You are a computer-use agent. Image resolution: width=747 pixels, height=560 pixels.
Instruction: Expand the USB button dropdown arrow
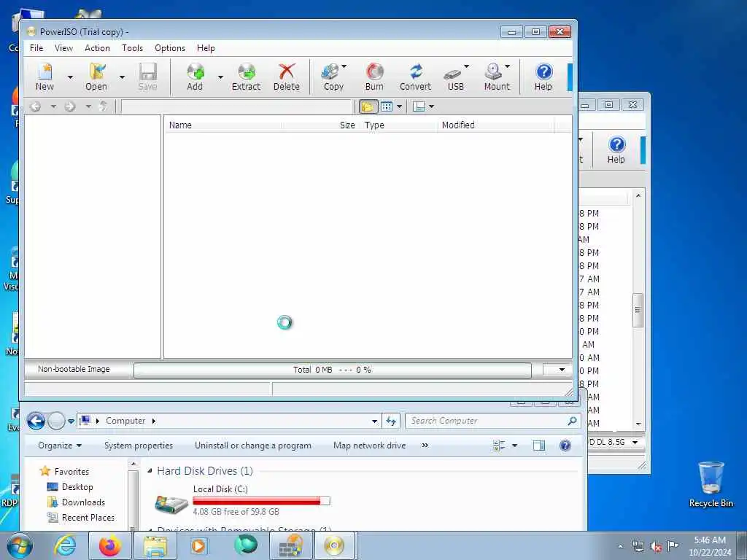tap(467, 66)
